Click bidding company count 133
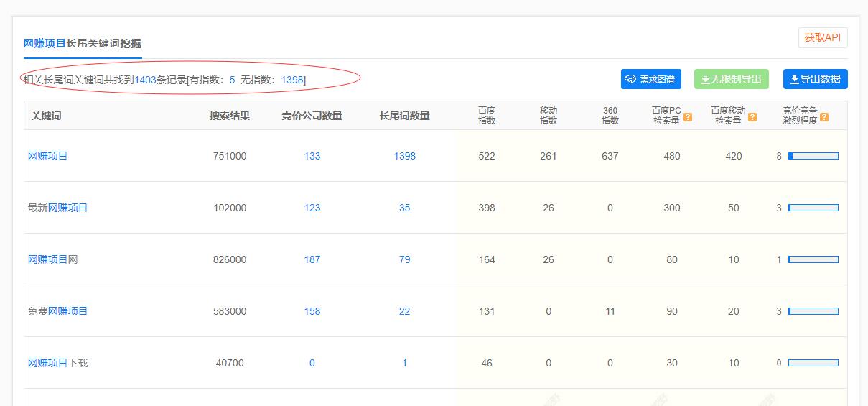Screen dimensions: 868x406 coord(312,156)
